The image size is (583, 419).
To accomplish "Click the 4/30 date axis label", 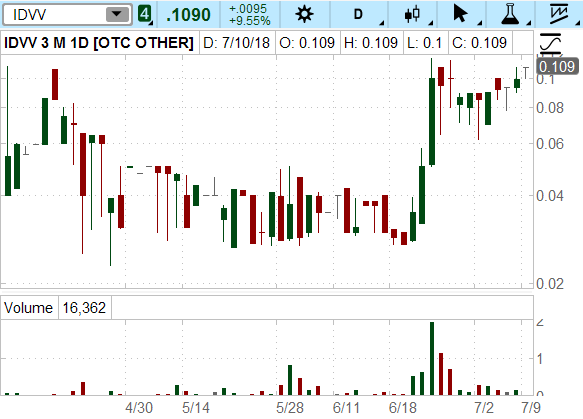I will click(x=139, y=408).
